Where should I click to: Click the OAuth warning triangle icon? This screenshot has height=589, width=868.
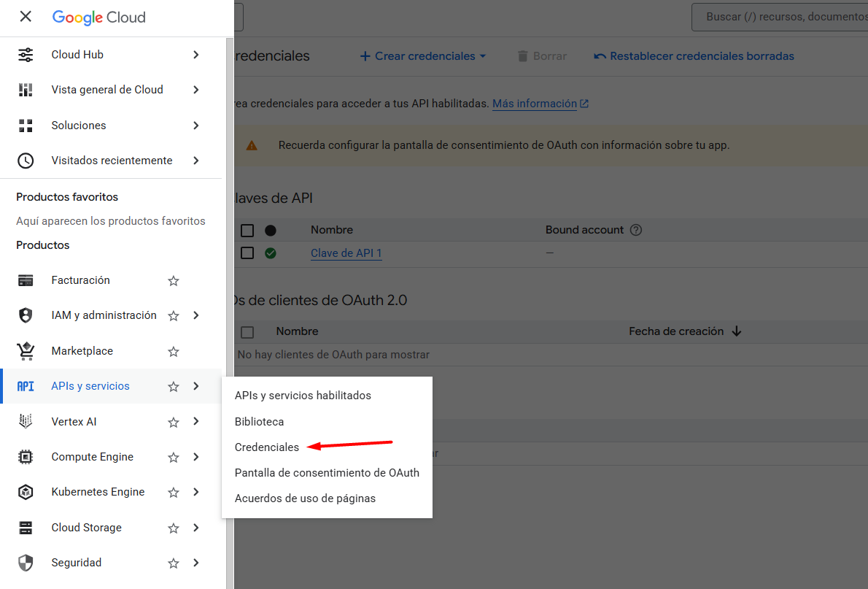252,146
